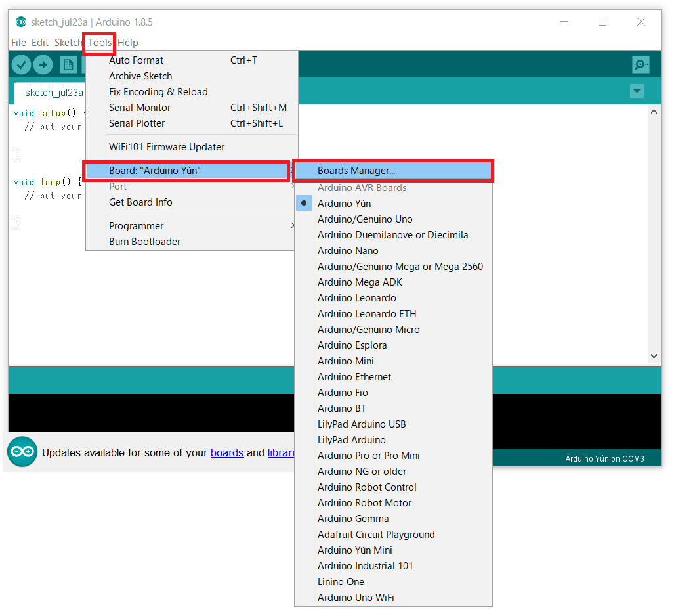The height and width of the screenshot is (616, 674).
Task: Choose Arduino Nano from board list
Action: [348, 251]
